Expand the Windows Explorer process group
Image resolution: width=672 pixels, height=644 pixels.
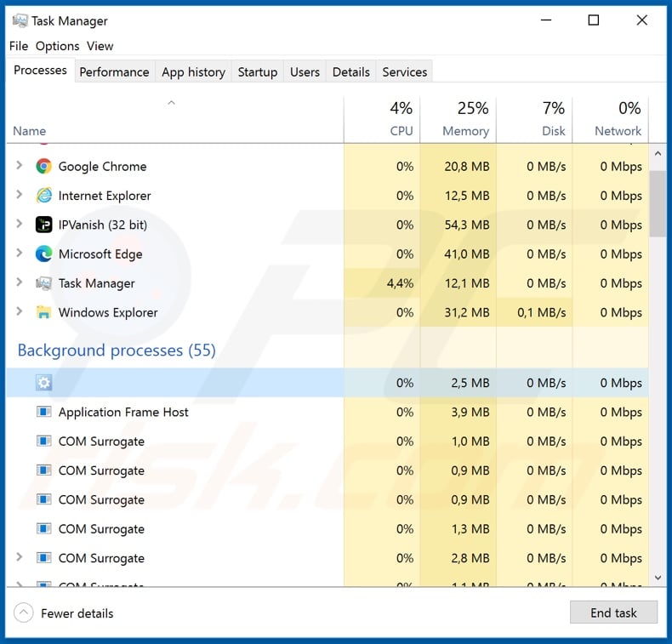19,311
